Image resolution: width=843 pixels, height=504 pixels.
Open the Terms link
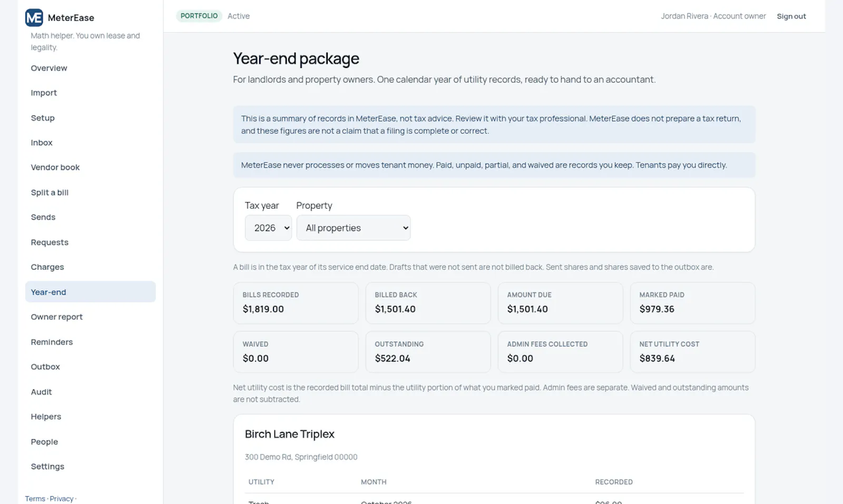pos(35,499)
